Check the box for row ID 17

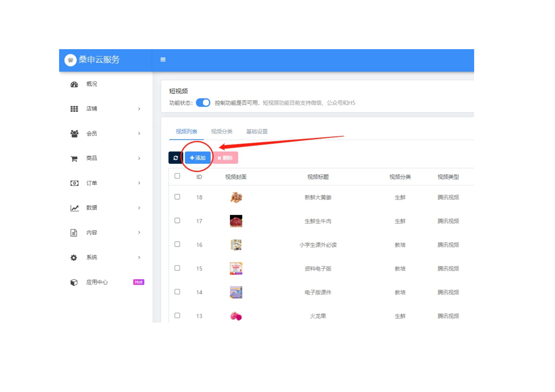[x=177, y=221]
